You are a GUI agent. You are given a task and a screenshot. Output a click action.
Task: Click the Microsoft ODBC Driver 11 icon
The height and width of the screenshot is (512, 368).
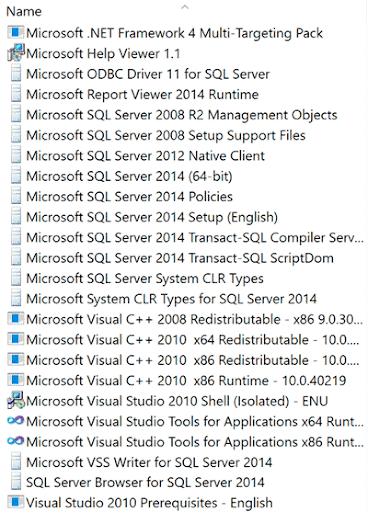16,73
